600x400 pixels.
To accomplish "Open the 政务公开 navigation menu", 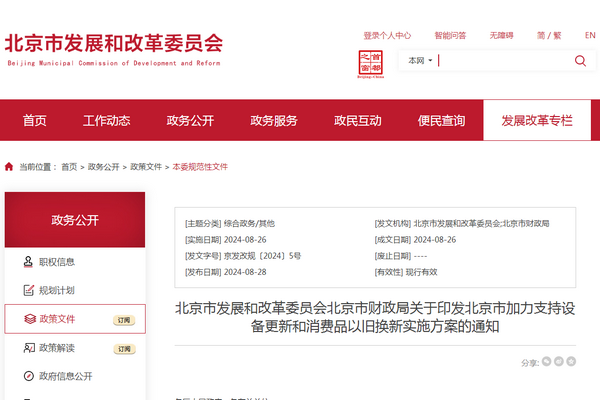I will point(190,120).
